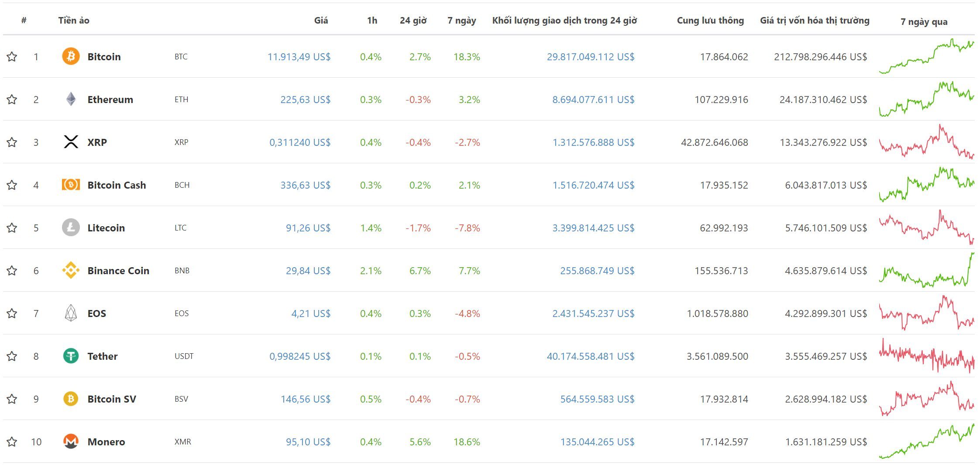980x465 pixels.
Task: Sort by the 1h column header
Action: (x=372, y=20)
